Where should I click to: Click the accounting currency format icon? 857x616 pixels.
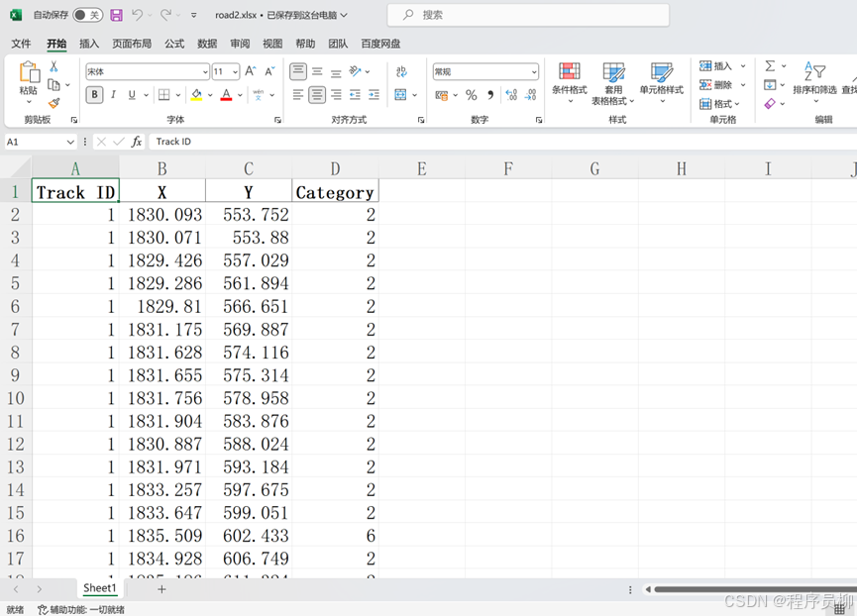(442, 95)
